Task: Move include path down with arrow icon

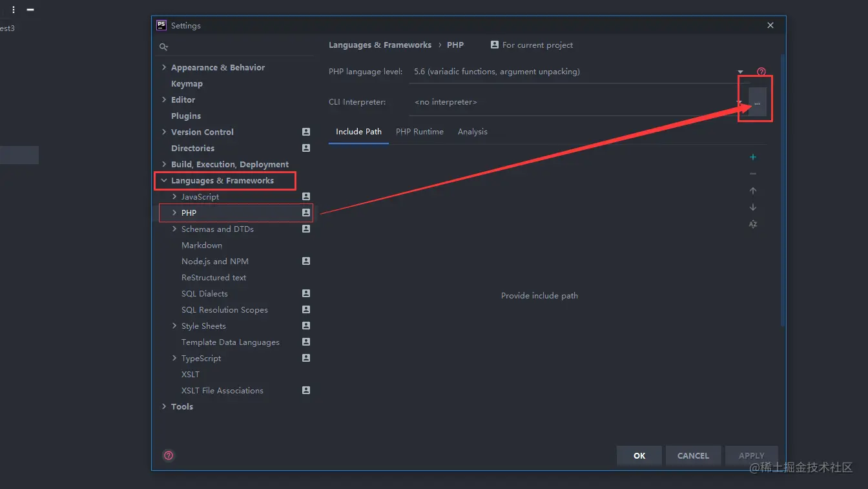Action: [753, 207]
